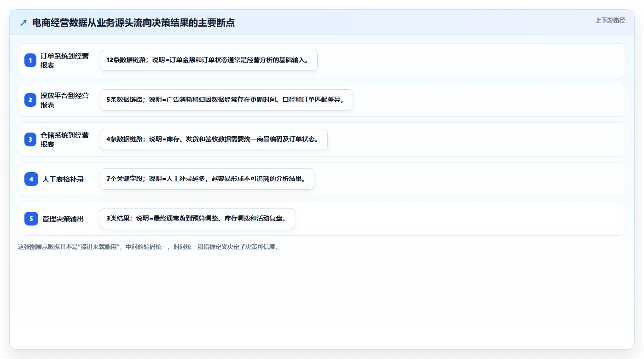This screenshot has width=644, height=359.
Task: Click the footnote starting 这张图展示数据并不是
Action: pyautogui.click(x=148, y=247)
